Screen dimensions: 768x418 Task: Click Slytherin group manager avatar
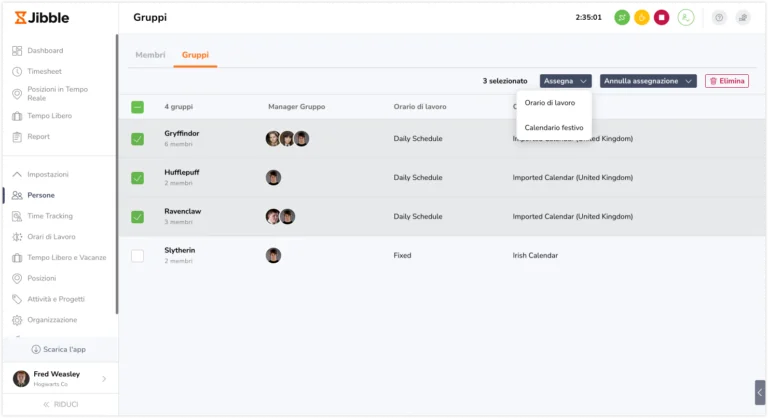273,255
